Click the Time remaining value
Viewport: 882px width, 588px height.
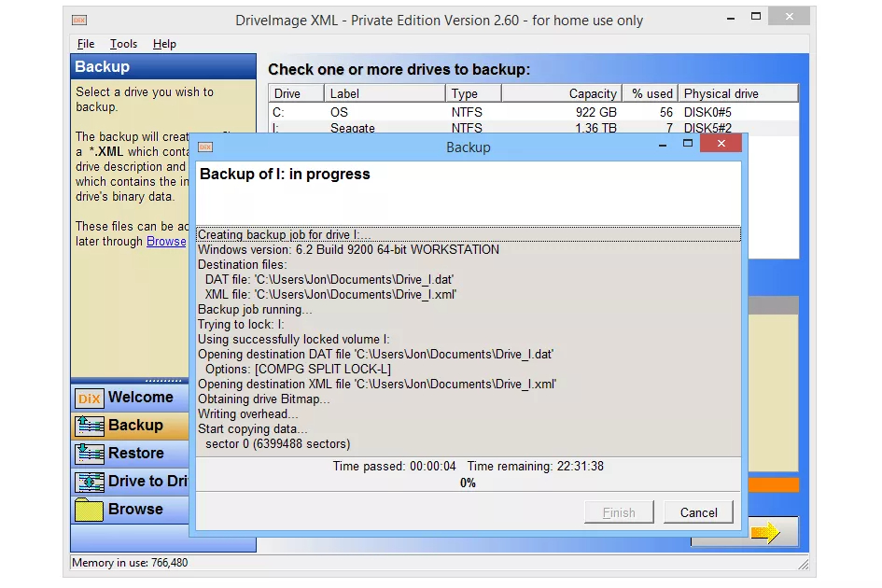580,467
